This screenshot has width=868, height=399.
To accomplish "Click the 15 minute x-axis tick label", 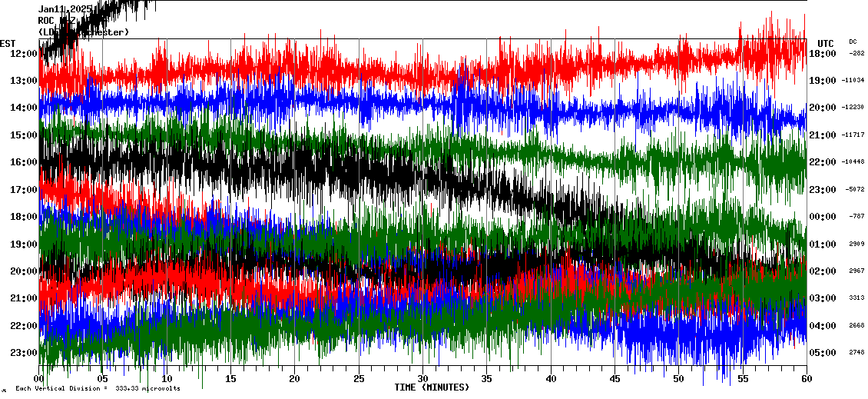I will (x=231, y=379).
